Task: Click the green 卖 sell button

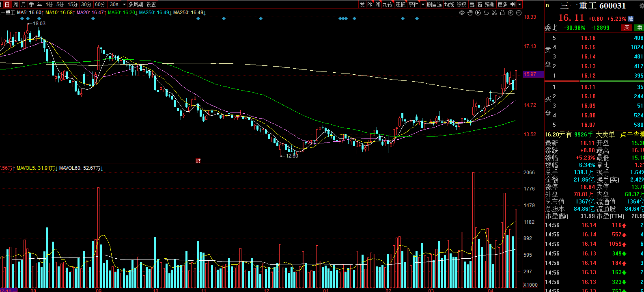Action: [639, 28]
